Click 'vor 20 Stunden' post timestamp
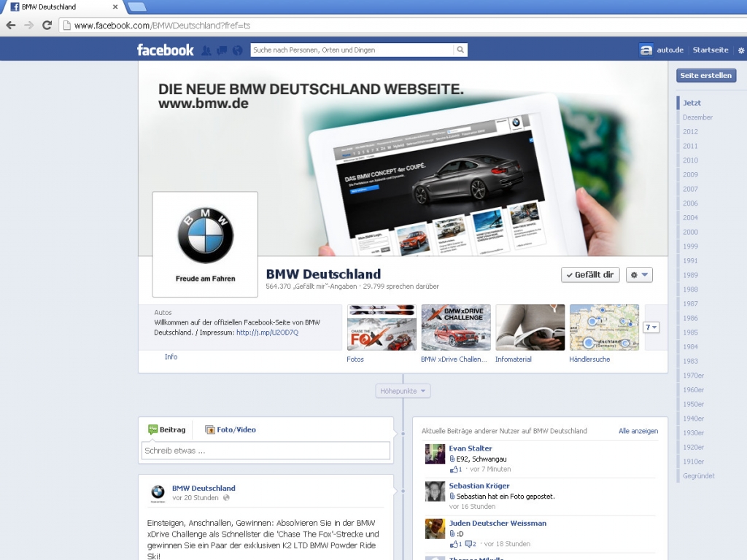747x560 pixels. point(196,497)
